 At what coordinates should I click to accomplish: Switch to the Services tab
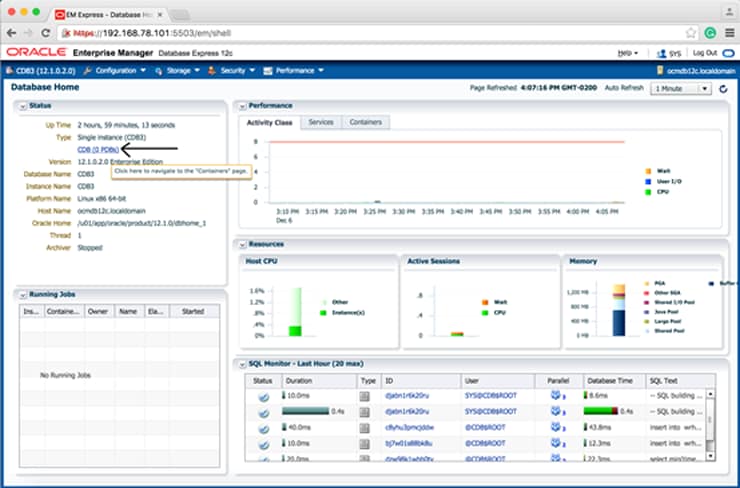(321, 122)
